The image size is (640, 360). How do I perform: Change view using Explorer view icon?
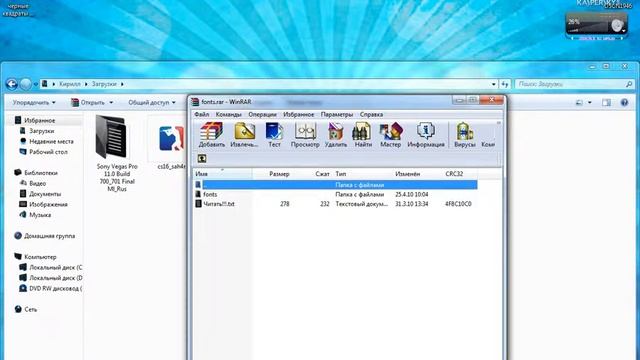pos(579,102)
